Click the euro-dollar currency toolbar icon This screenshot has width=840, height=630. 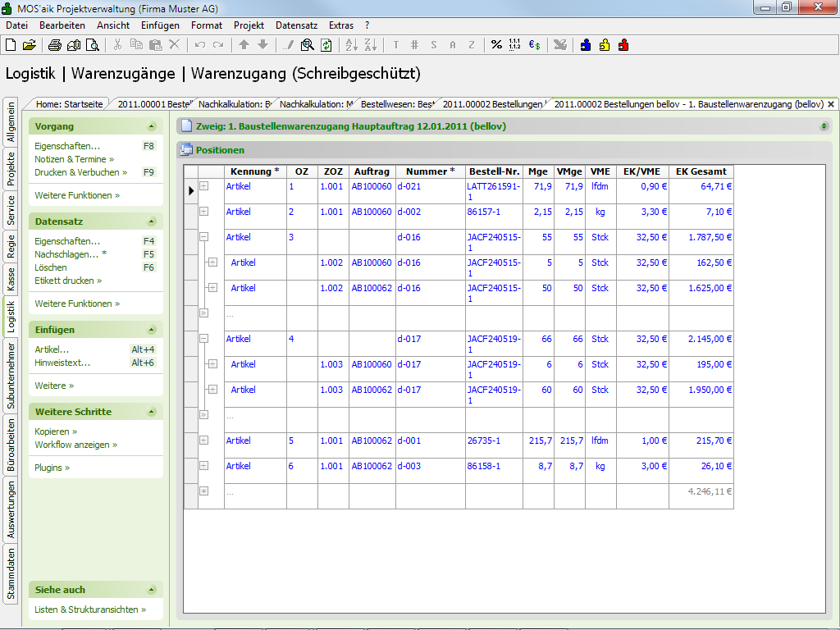534,45
